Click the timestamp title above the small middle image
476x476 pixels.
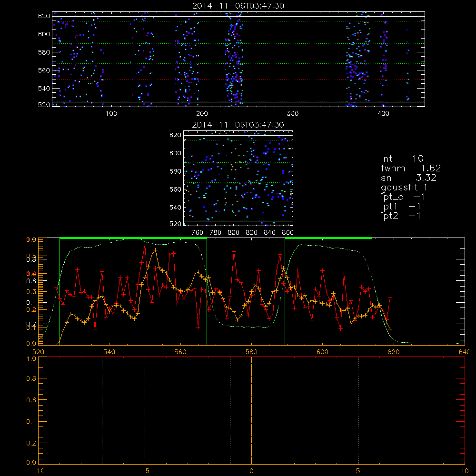tap(238, 125)
